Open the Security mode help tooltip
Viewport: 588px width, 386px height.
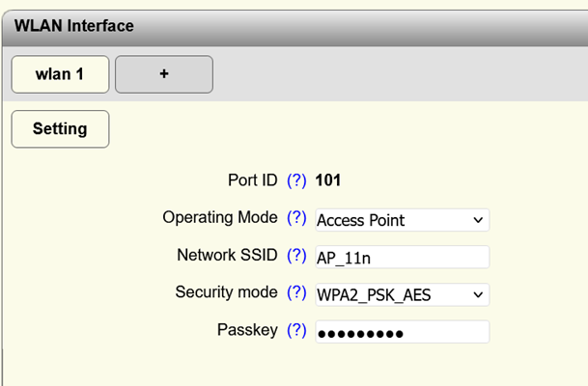pyautogui.click(x=296, y=292)
